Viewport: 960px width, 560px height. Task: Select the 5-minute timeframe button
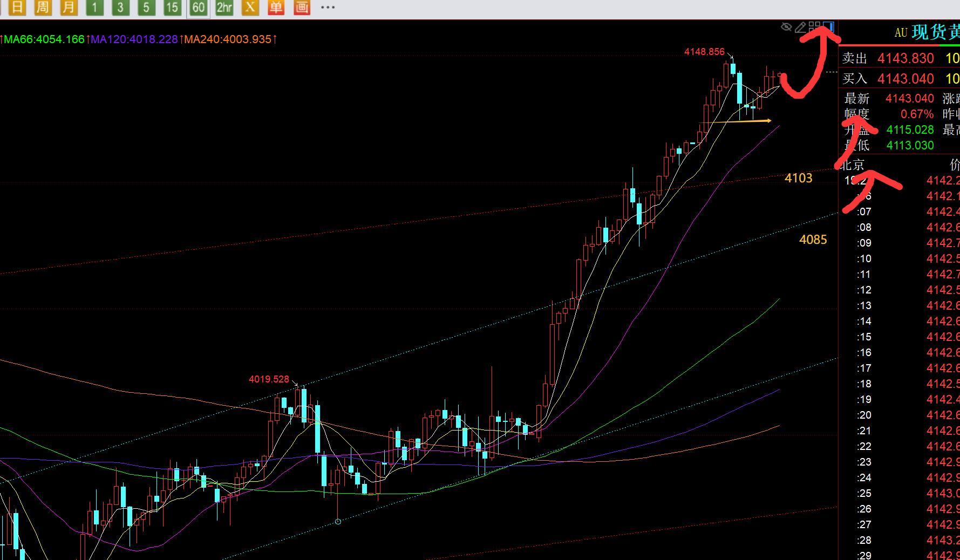point(146,7)
